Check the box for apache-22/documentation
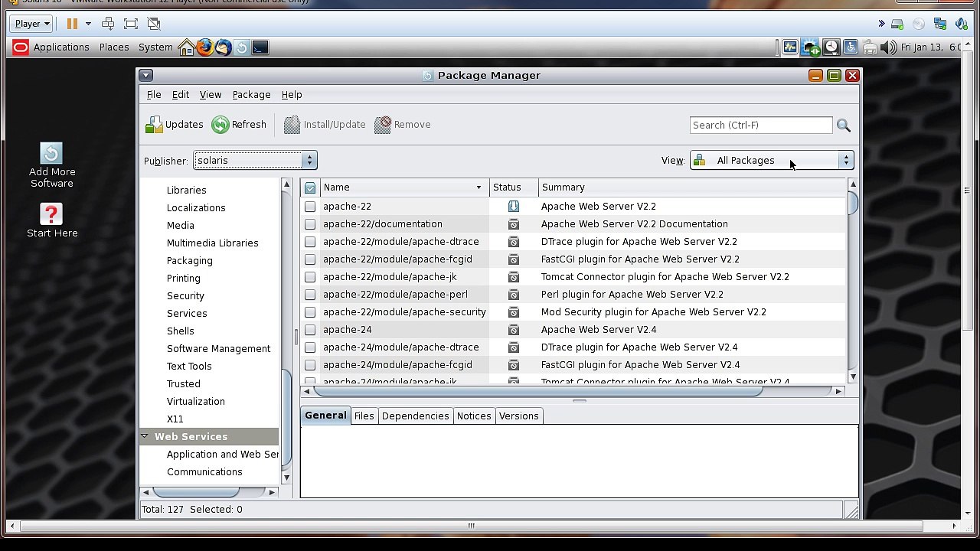 (x=310, y=224)
